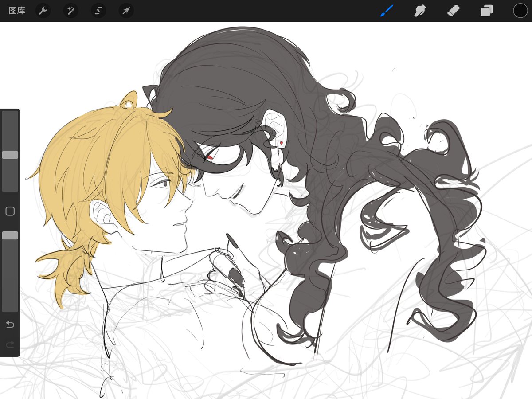Image resolution: width=532 pixels, height=399 pixels.
Task: Open the Actions wrench menu
Action: [x=43, y=11]
